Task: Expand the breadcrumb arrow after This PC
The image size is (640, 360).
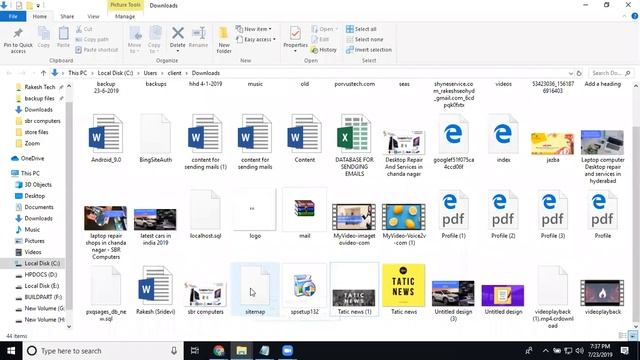Action: pyautogui.click(x=93, y=73)
